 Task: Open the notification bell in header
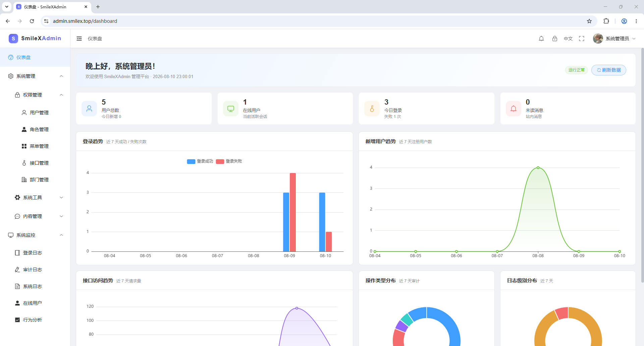tap(541, 39)
